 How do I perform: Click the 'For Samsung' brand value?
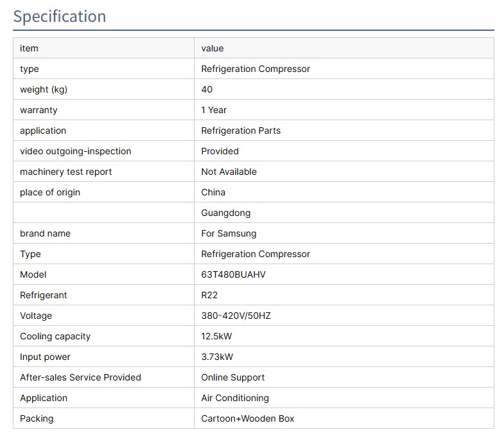pos(229,233)
